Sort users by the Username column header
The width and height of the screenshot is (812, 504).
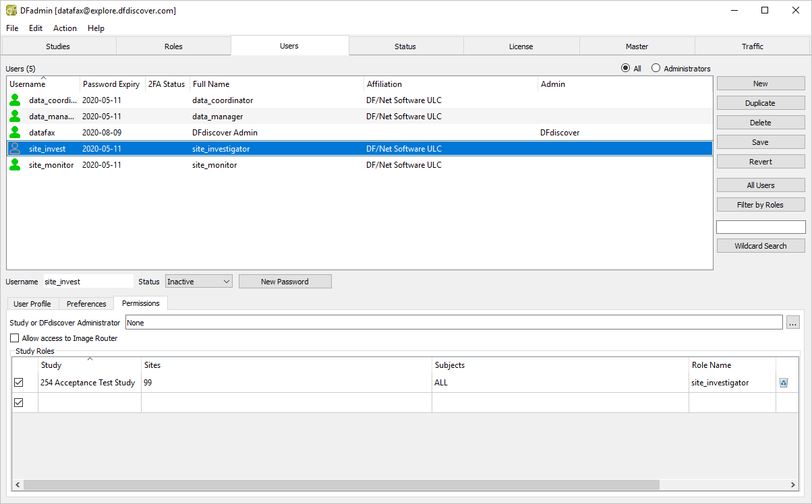(43, 84)
